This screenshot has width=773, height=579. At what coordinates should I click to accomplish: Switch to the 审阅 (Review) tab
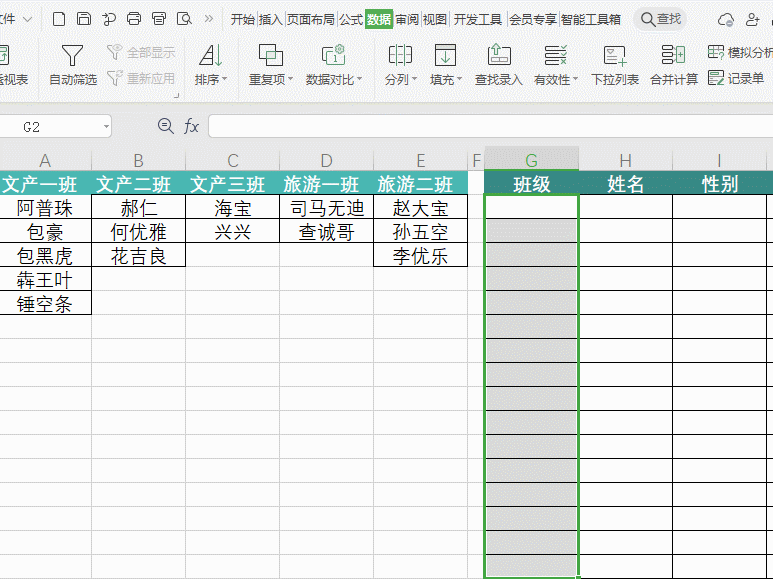tap(407, 19)
